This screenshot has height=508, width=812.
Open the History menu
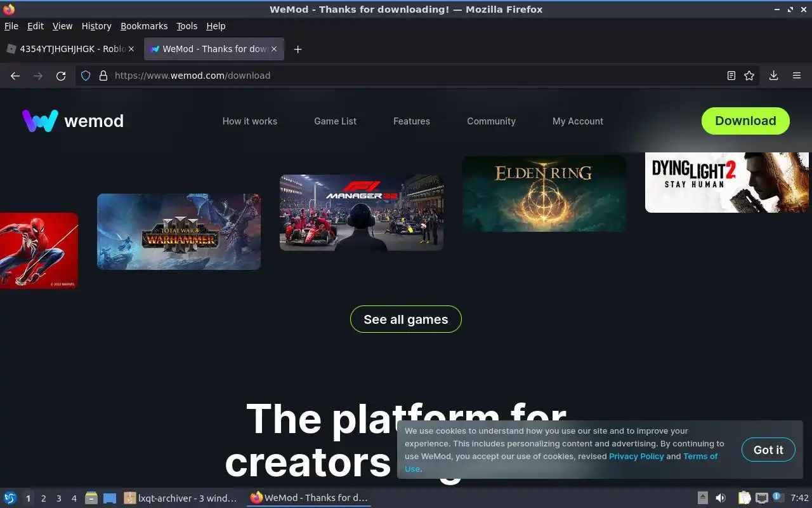click(96, 26)
